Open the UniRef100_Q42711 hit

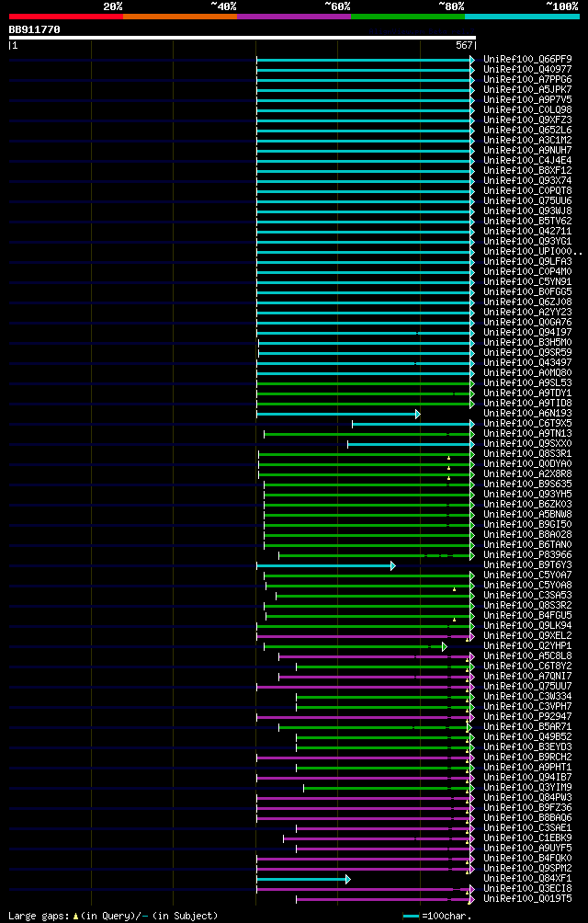pyautogui.click(x=527, y=232)
